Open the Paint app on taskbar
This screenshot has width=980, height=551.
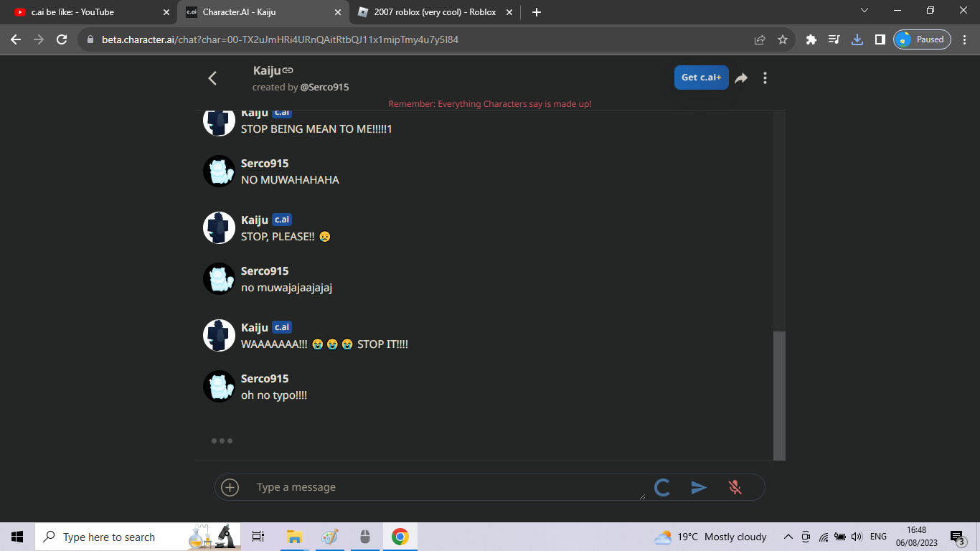pyautogui.click(x=329, y=537)
